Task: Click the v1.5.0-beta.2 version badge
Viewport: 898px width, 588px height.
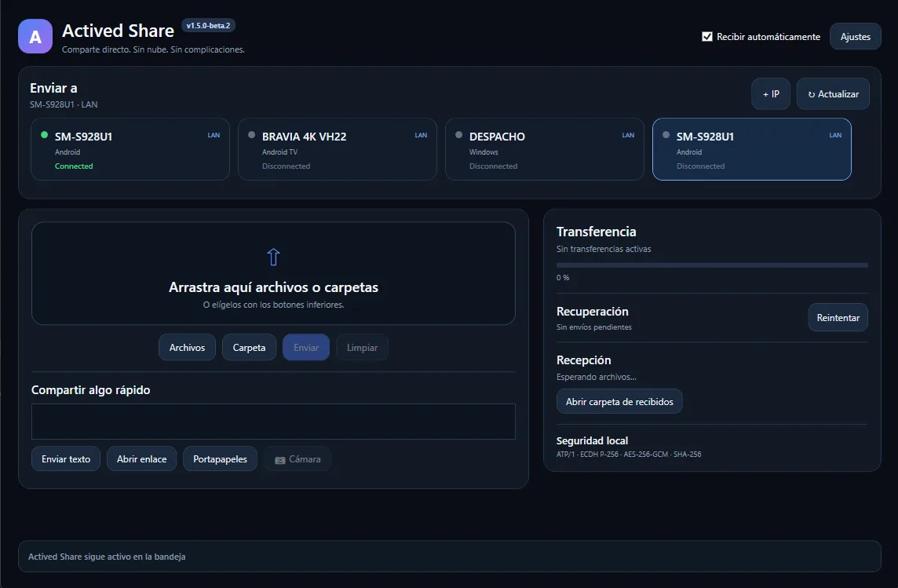Action: [x=209, y=26]
